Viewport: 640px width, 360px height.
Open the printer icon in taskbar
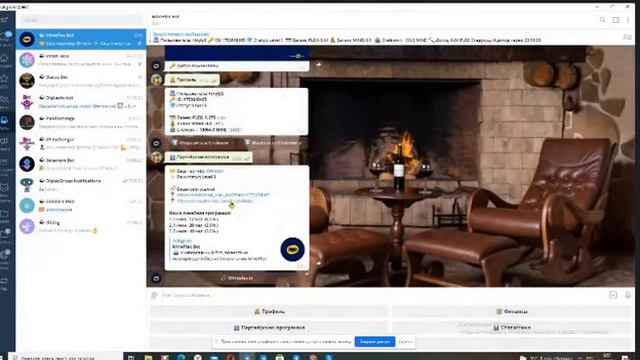280,358
